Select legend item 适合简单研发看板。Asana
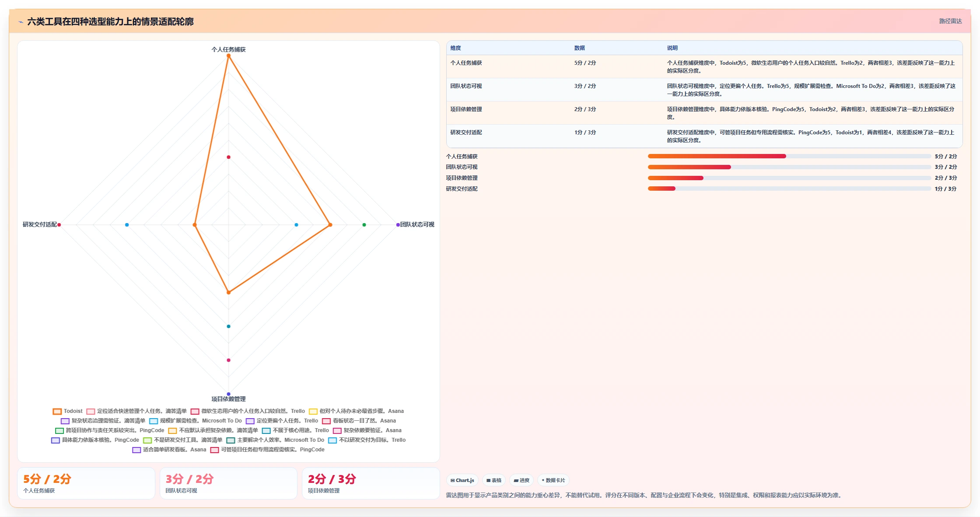This screenshot has height=517, width=980. [x=169, y=450]
